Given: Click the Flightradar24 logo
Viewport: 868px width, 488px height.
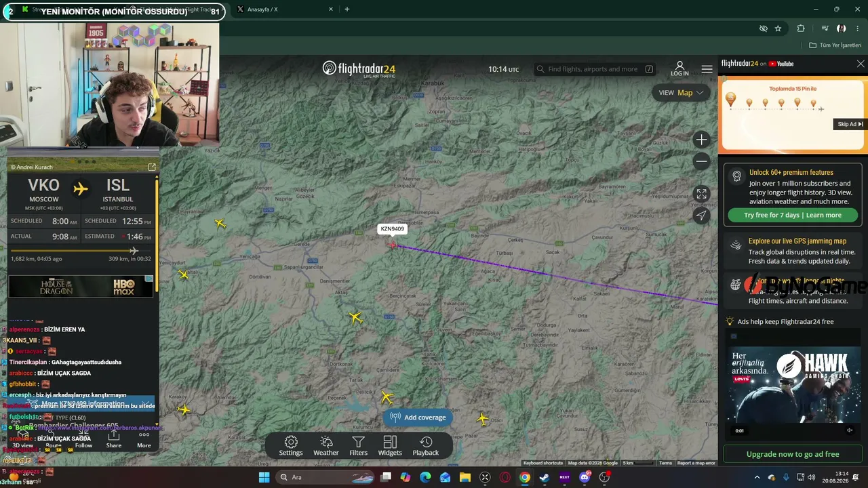Looking at the screenshot, I should [x=359, y=69].
